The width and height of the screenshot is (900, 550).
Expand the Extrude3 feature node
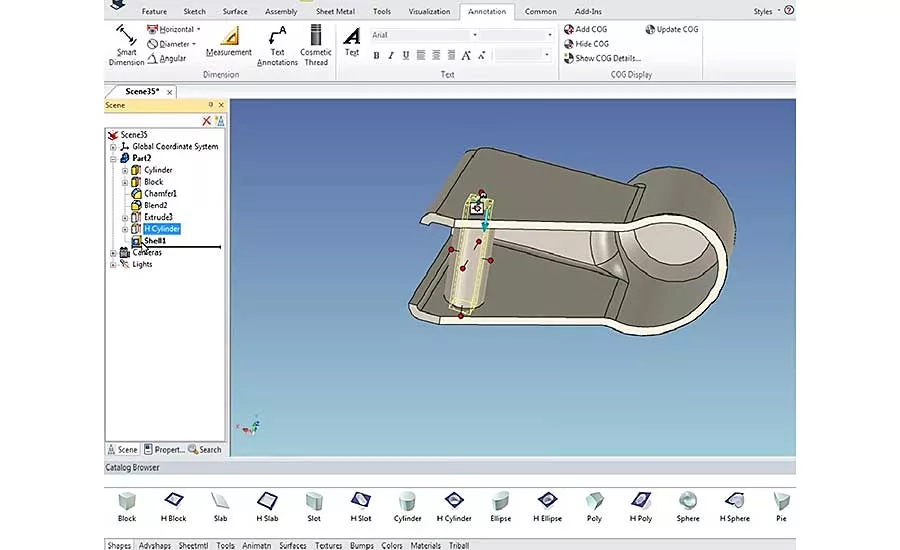(x=125, y=218)
